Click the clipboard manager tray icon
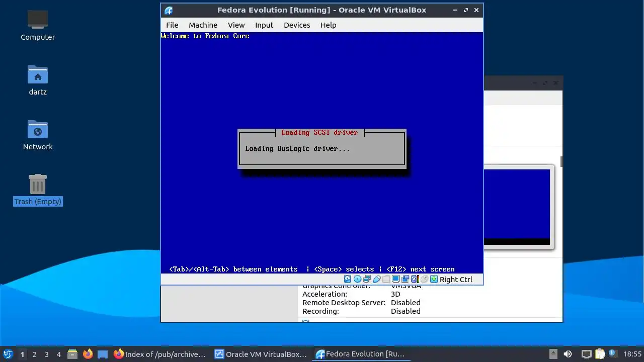 pos(600,354)
